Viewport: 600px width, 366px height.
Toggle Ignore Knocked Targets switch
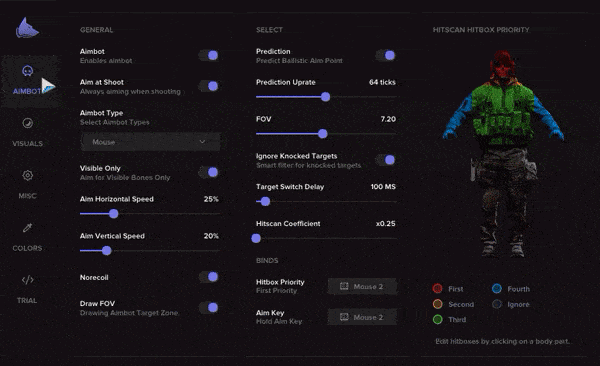click(386, 160)
